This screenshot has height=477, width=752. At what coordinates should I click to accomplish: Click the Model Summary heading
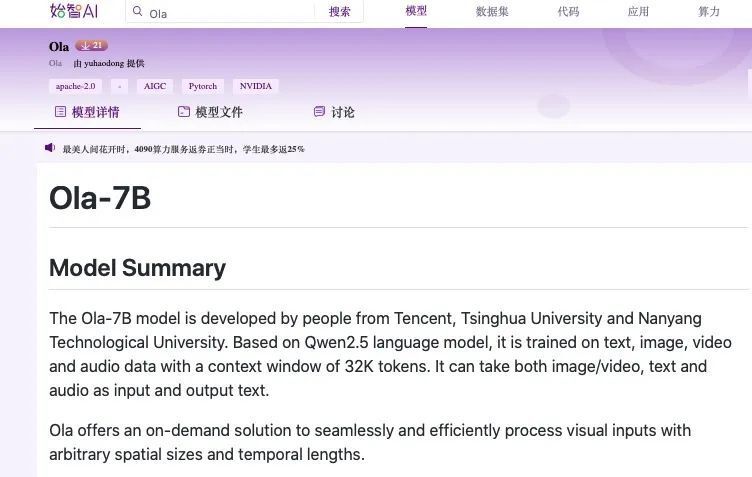coord(137,268)
